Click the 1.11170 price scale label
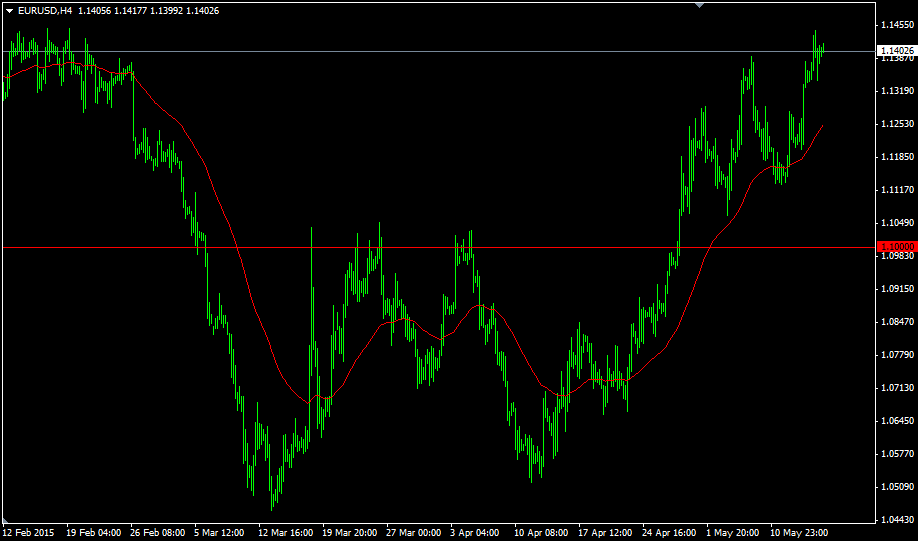Viewport: 918px width, 541px height. coord(898,190)
